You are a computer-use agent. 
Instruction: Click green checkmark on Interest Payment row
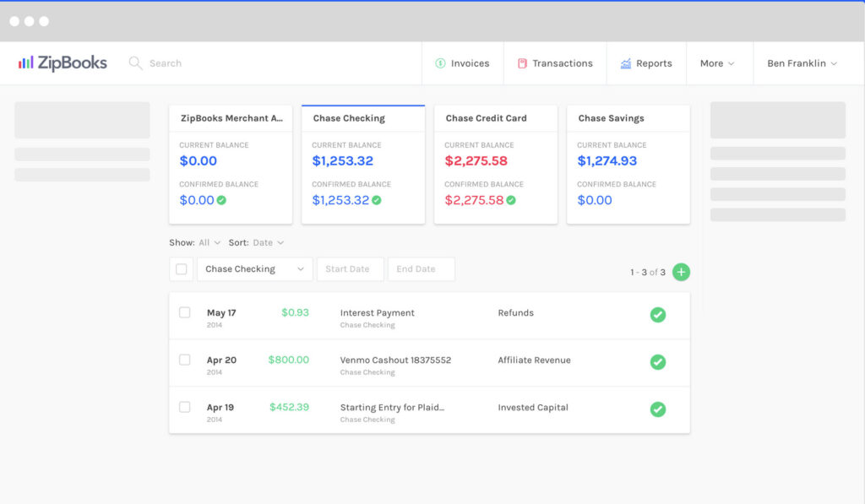point(657,315)
